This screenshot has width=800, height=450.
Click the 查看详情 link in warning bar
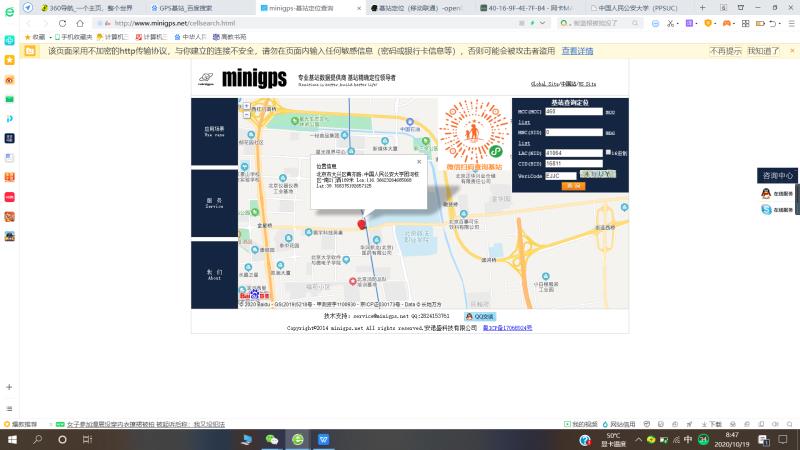(577, 51)
